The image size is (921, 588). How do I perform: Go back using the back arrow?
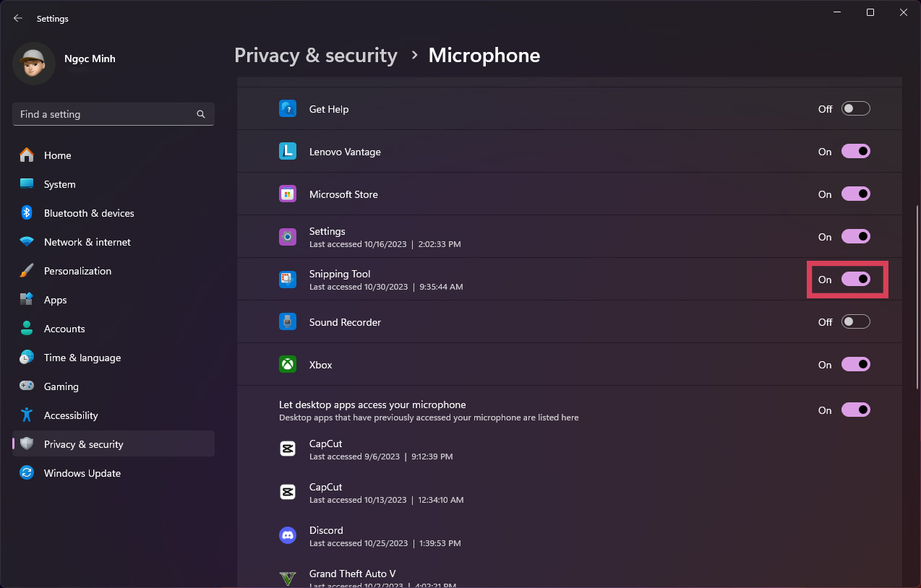pos(18,19)
